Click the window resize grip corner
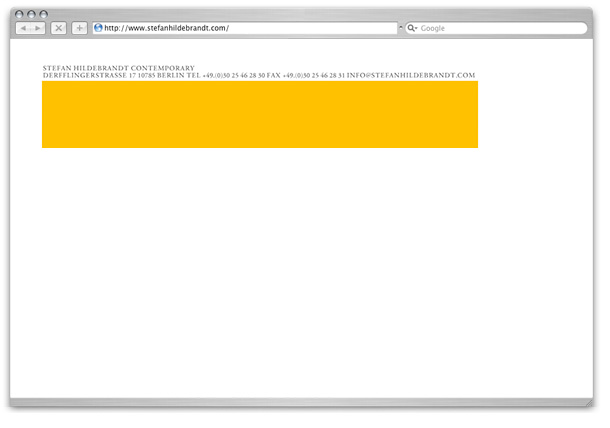 click(x=589, y=403)
